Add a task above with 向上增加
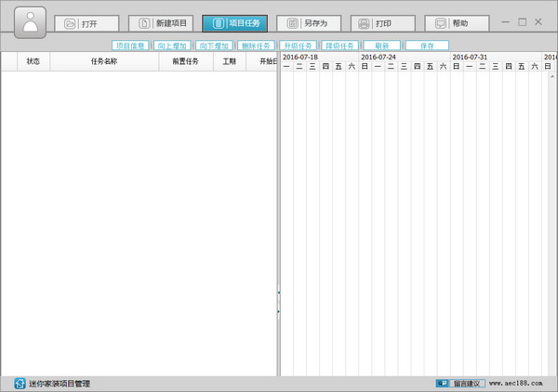The height and width of the screenshot is (392, 558). pyautogui.click(x=172, y=46)
